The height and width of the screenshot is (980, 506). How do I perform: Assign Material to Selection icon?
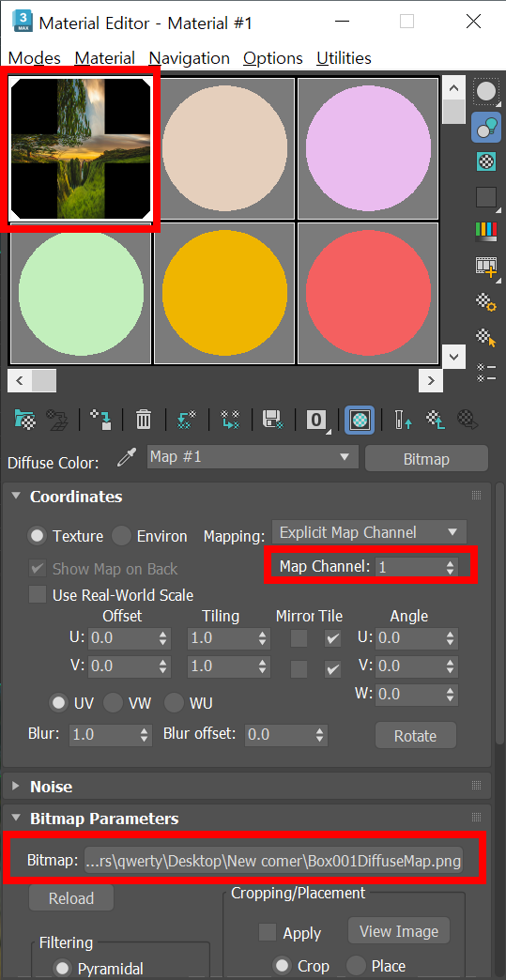101,419
